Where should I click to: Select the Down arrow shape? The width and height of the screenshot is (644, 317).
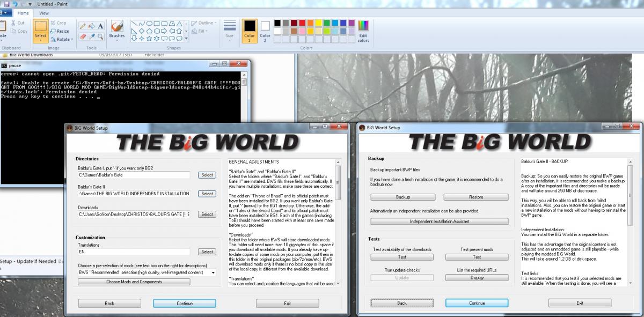coord(134,39)
